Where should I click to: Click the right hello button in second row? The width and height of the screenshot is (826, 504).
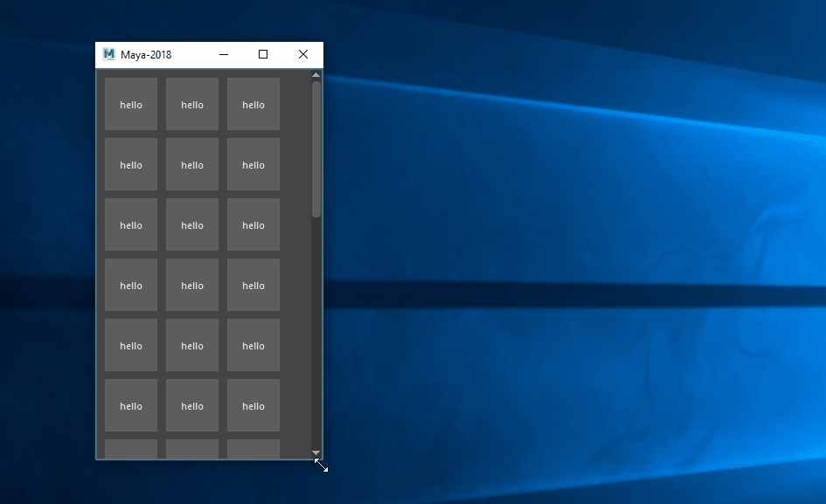(x=253, y=164)
